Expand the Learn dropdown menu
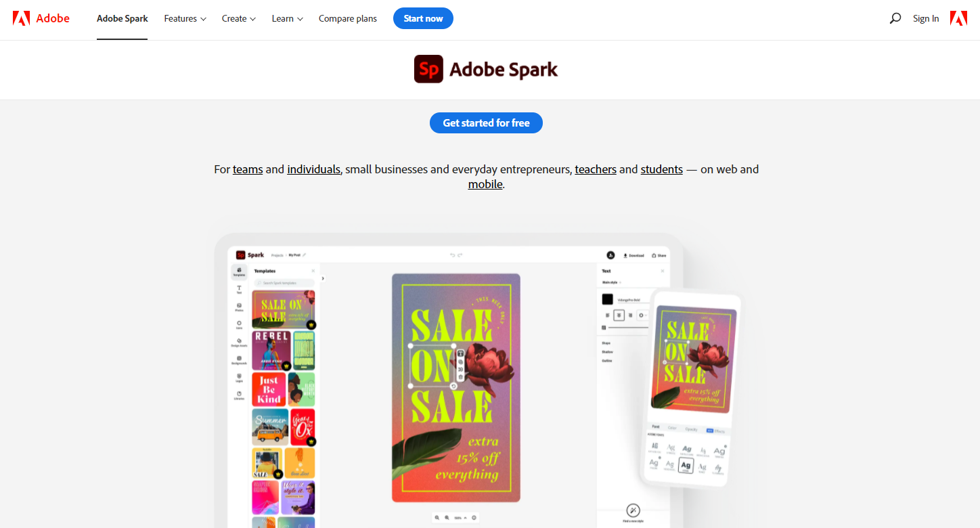The height and width of the screenshot is (528, 980). click(x=287, y=19)
